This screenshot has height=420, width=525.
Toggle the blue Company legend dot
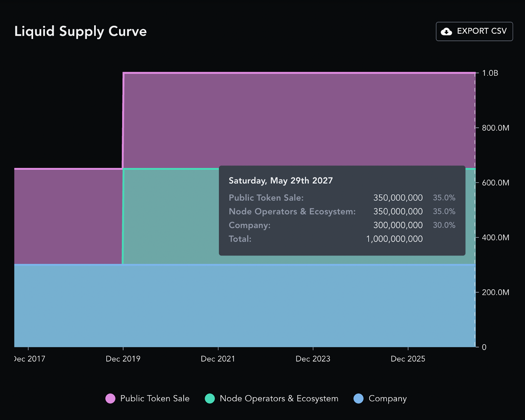point(359,399)
